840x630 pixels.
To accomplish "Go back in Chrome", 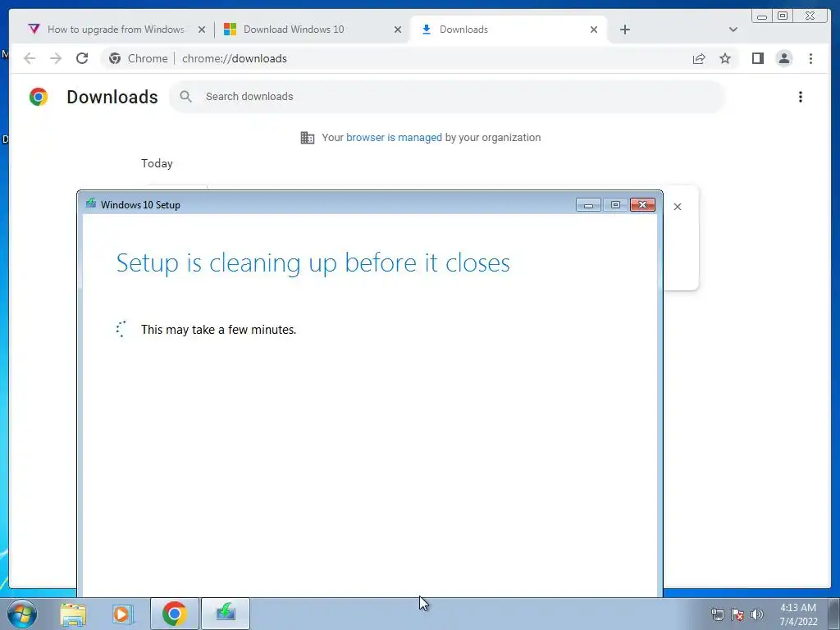I will pos(30,58).
